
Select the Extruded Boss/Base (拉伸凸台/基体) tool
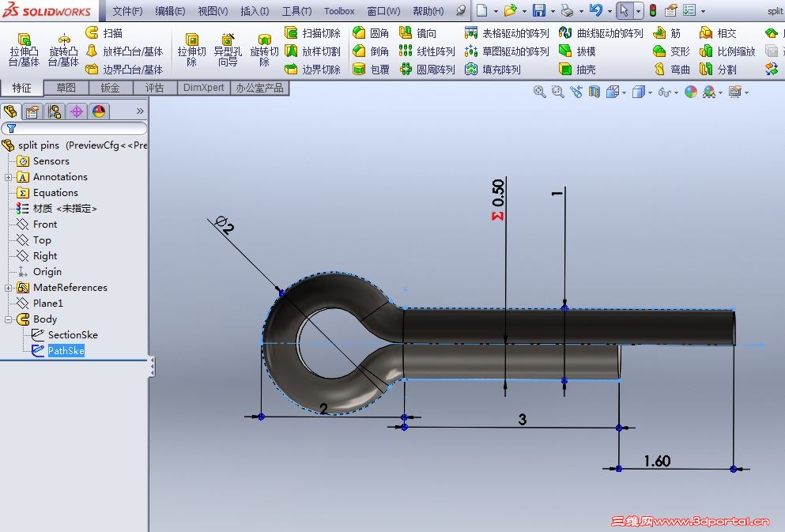point(24,50)
